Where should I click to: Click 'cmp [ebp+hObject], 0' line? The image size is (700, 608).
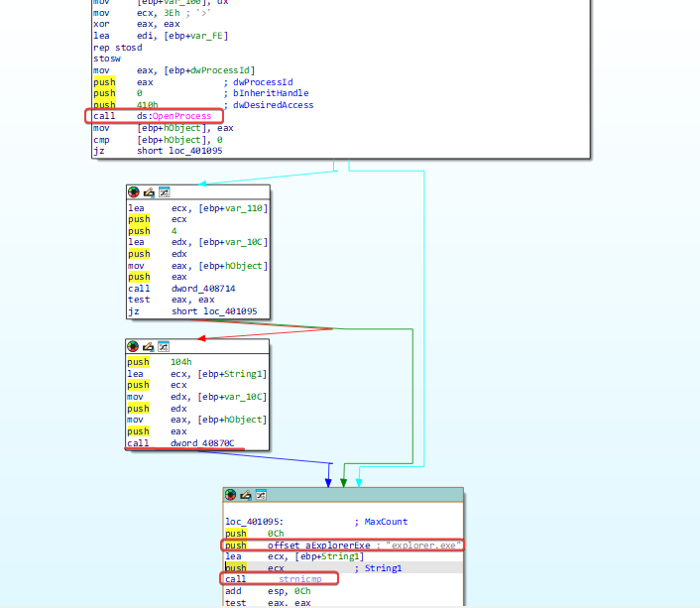point(158,140)
